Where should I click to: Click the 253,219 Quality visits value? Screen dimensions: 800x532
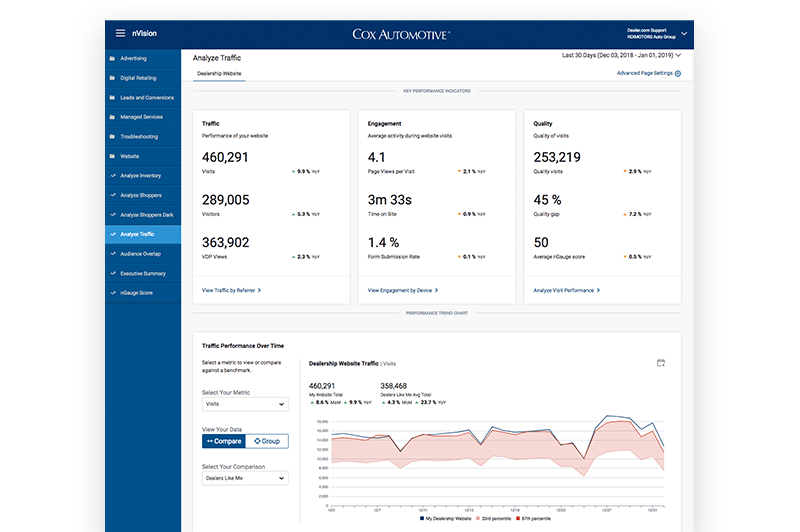(557, 157)
